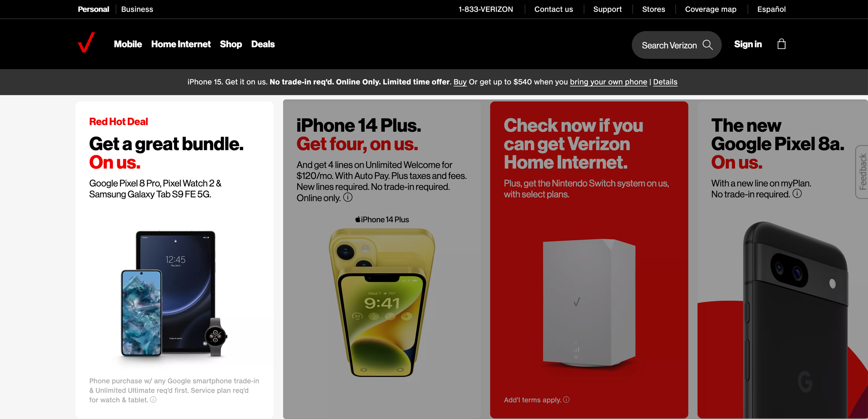Open the Coverage map link

point(710,9)
